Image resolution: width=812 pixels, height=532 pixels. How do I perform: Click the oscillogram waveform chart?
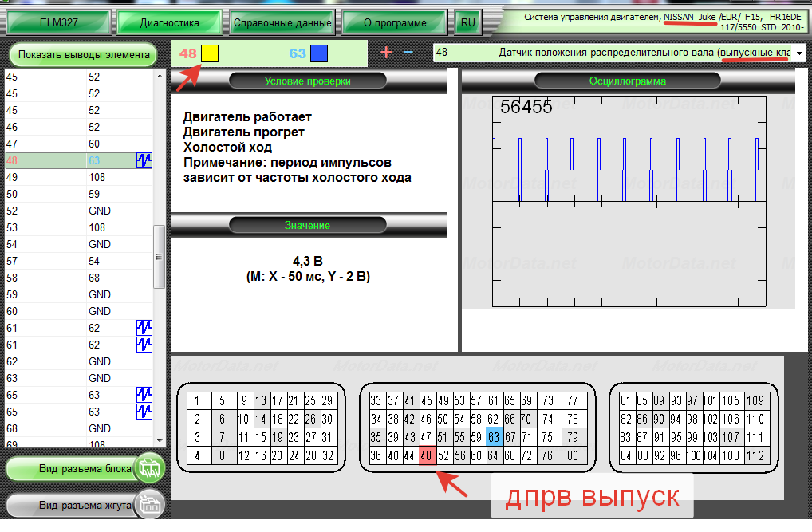pyautogui.click(x=629, y=202)
